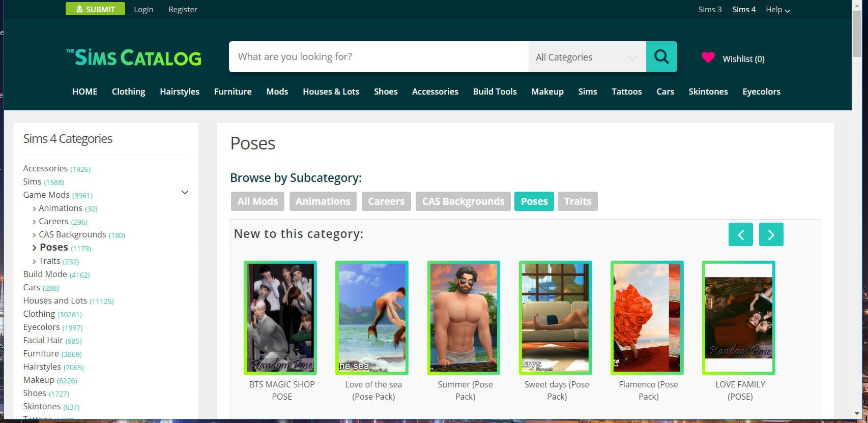Click the magnifier search button
Screen dimensions: 868x423
tap(661, 56)
